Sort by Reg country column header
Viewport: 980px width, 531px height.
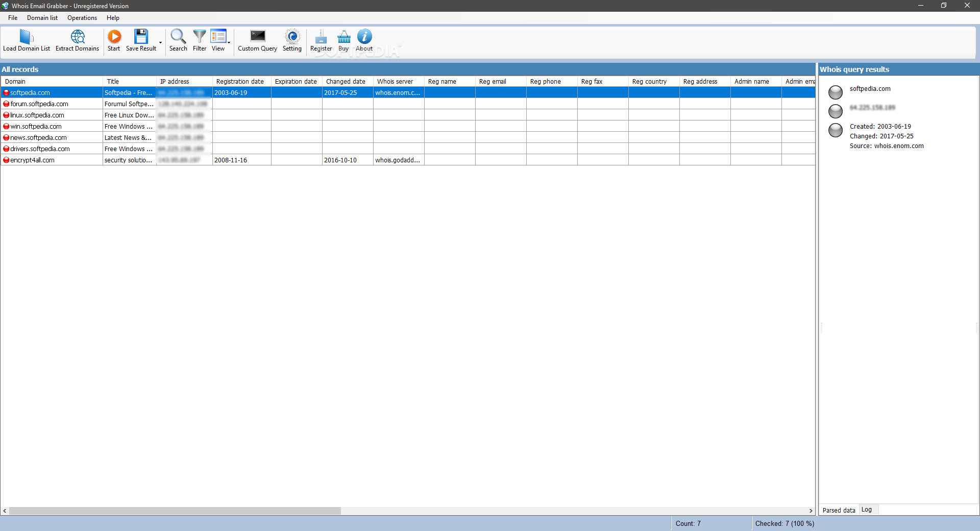(x=654, y=82)
